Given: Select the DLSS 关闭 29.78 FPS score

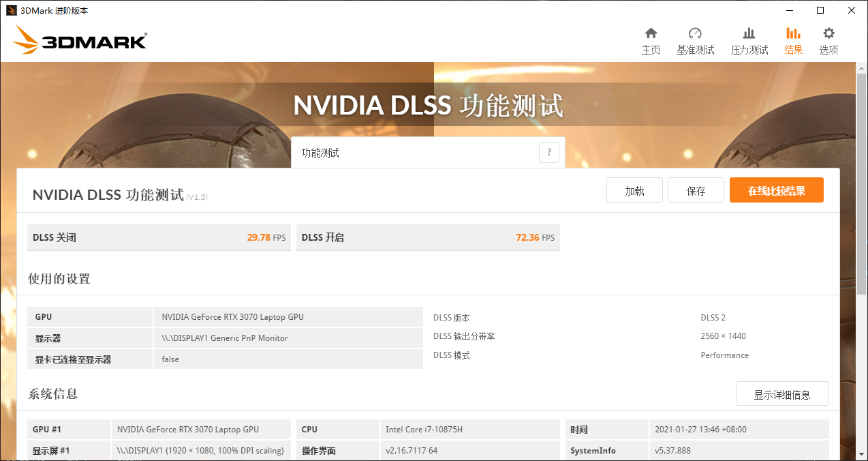Looking at the screenshot, I should [159, 237].
